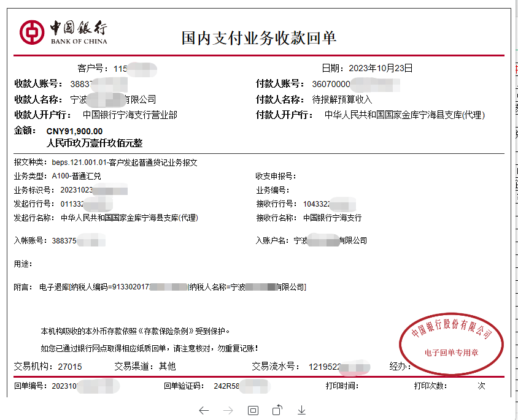Click the date 2023年10月23日
The width and height of the screenshot is (518, 420).
(x=381, y=68)
